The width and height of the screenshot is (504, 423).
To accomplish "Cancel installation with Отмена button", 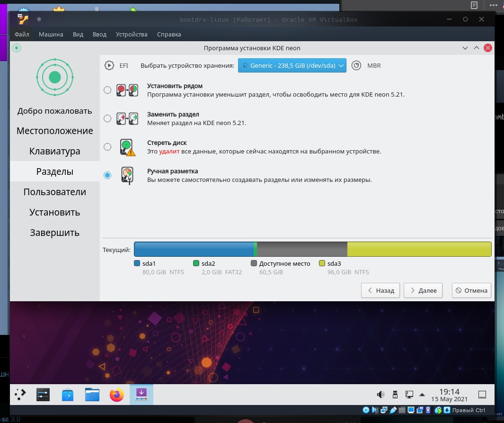I will pyautogui.click(x=471, y=290).
